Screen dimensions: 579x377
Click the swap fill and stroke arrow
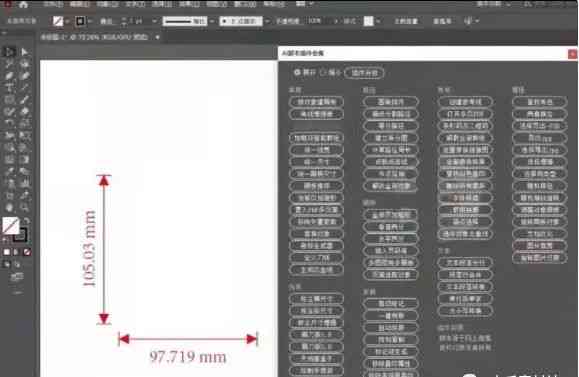pos(27,221)
